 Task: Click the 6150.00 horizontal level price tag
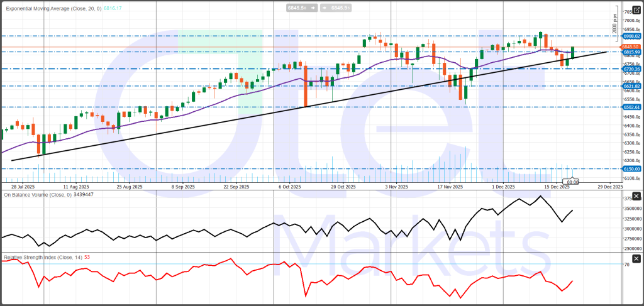(x=631, y=169)
